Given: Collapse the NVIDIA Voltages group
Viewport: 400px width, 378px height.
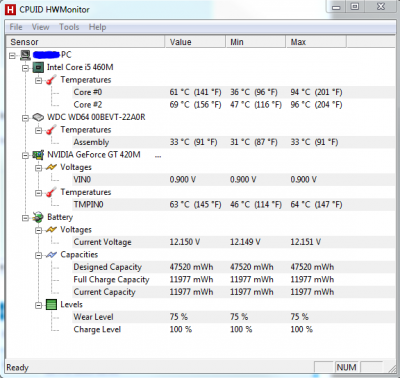Looking at the screenshot, I should click(x=39, y=168).
